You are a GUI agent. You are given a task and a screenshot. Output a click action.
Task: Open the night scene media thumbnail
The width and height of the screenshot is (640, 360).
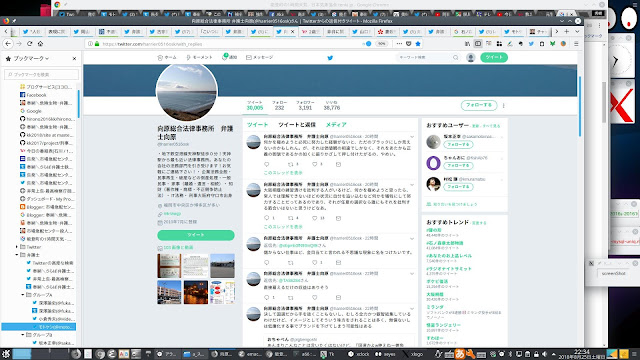pyautogui.click(x=196, y=292)
